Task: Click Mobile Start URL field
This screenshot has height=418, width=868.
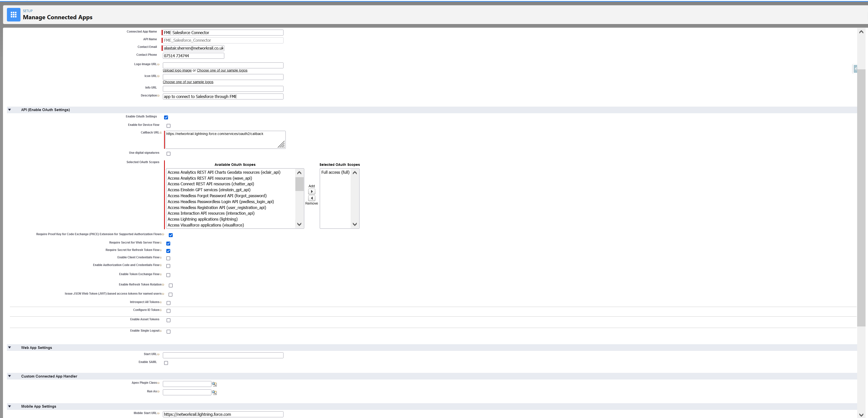Action: 223,414
